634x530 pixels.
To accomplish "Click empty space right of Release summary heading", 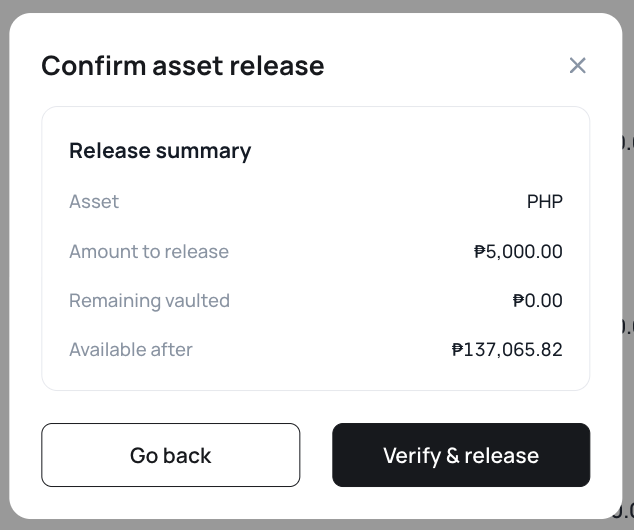I will 404,151.
